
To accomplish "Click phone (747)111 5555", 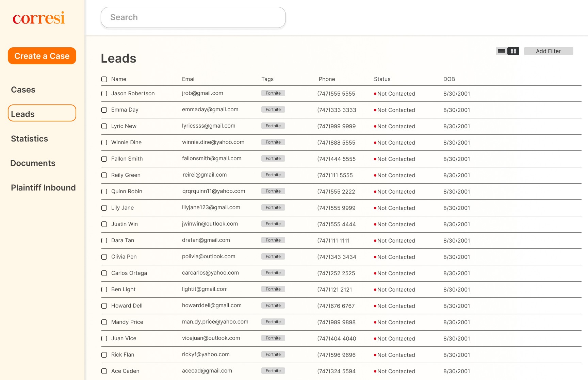I will 335,175.
